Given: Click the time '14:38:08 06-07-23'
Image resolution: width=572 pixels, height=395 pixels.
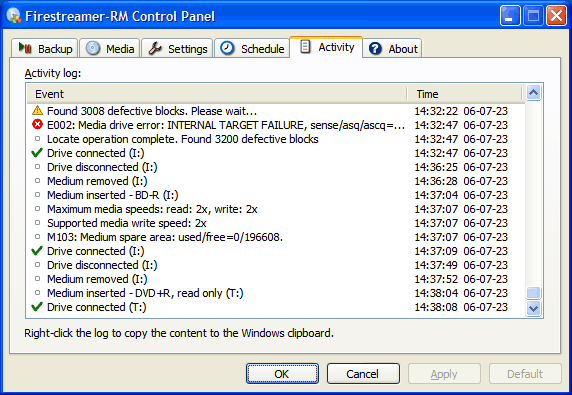Looking at the screenshot, I should [x=461, y=307].
